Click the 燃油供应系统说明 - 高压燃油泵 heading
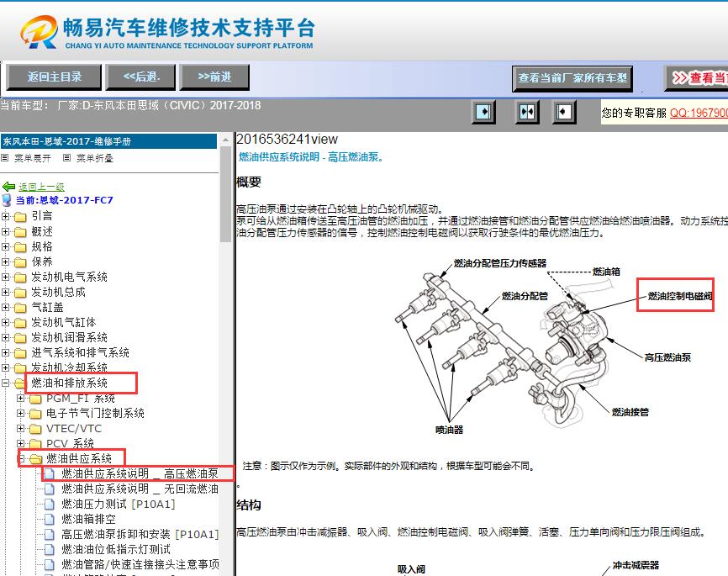Image resolution: width=728 pixels, height=576 pixels. 311,157
